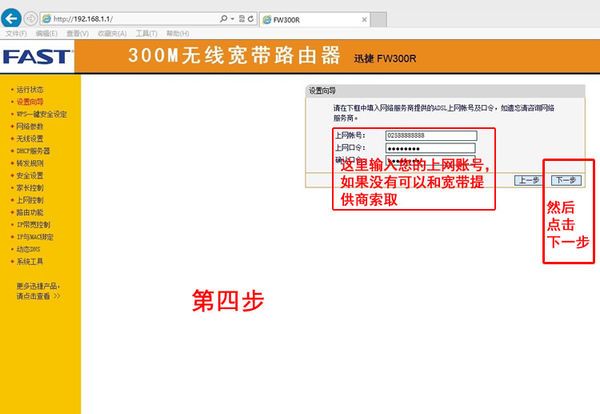
Task: Click the compatibility view icon in address bar
Action: click(242, 18)
